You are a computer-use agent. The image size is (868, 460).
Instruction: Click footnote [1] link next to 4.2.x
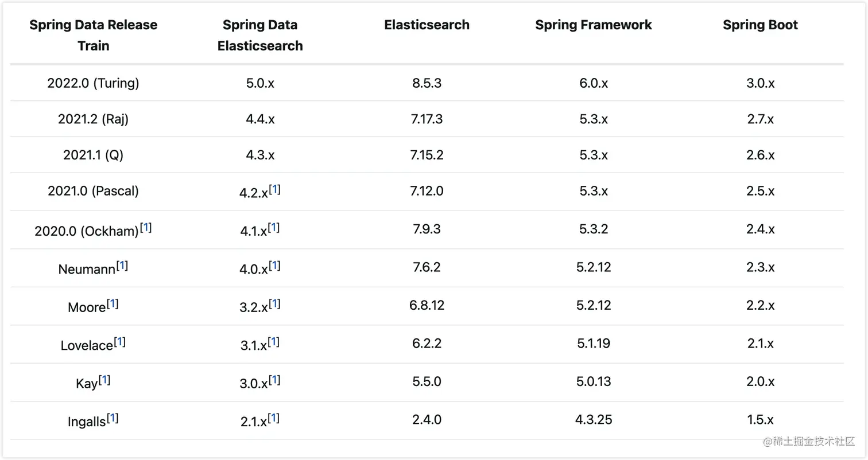[x=274, y=189]
